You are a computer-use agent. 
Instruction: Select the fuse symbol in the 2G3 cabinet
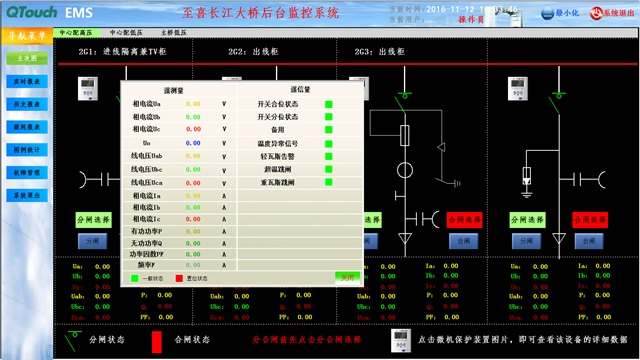(x=404, y=136)
